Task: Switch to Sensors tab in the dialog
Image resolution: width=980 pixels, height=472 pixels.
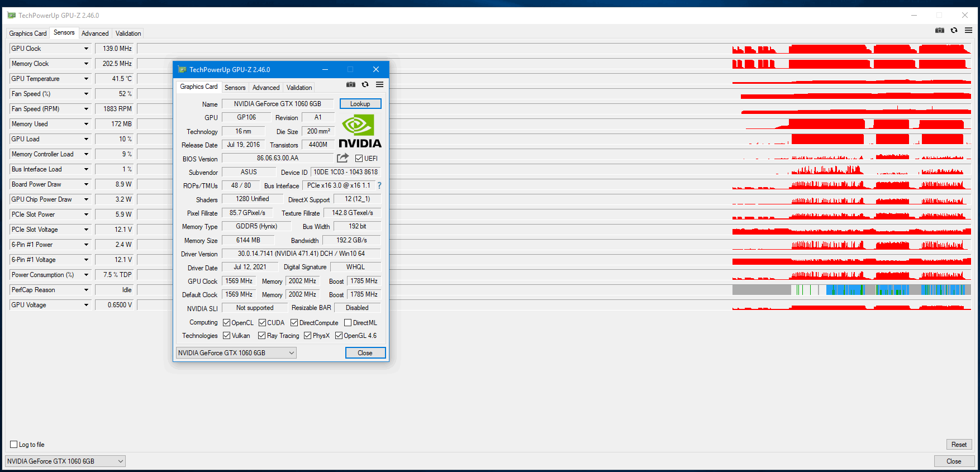Action: pyautogui.click(x=235, y=88)
